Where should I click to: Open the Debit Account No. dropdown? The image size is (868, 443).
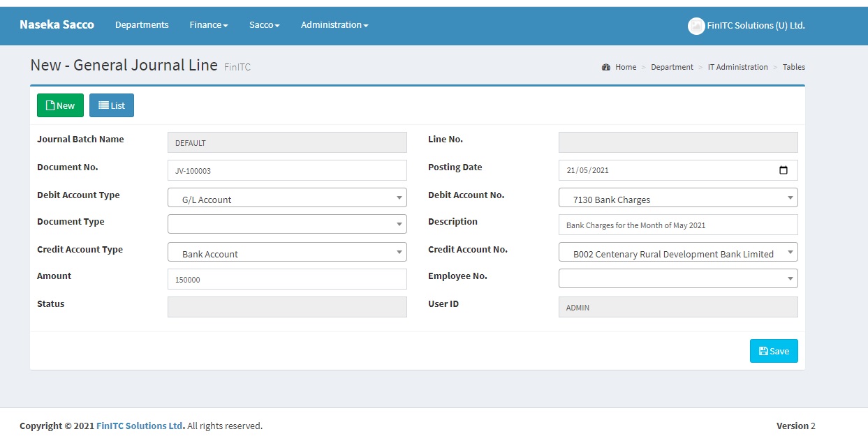(x=678, y=198)
